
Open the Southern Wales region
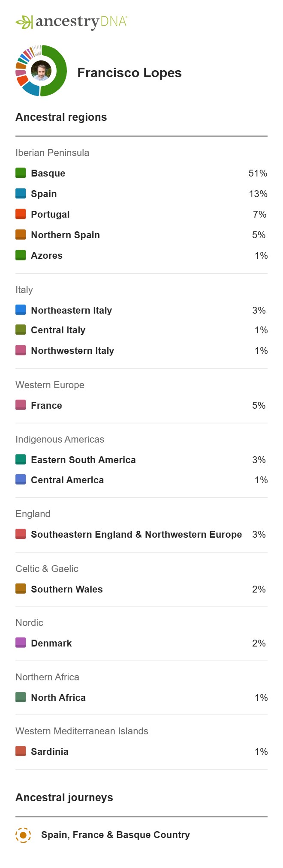pyautogui.click(x=67, y=590)
